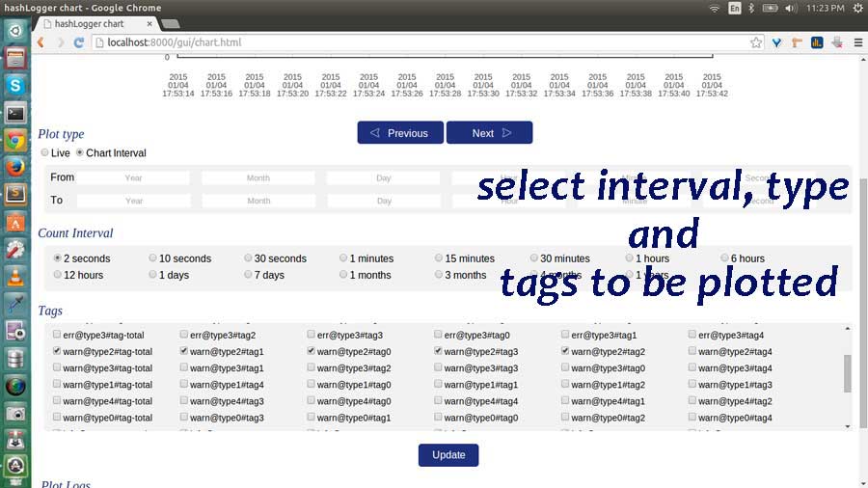Click the Tags list scrollbar
The width and height of the screenshot is (868, 488).
point(848,372)
